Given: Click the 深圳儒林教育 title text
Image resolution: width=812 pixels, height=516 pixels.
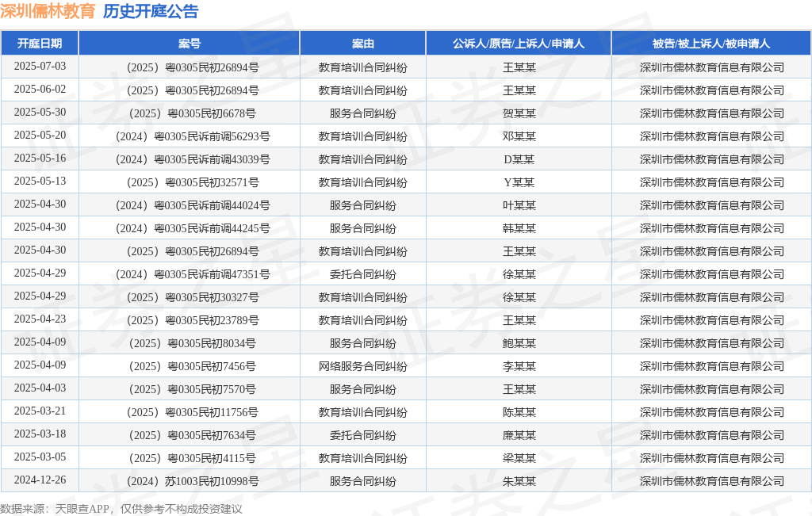Looking at the screenshot, I should (48, 11).
